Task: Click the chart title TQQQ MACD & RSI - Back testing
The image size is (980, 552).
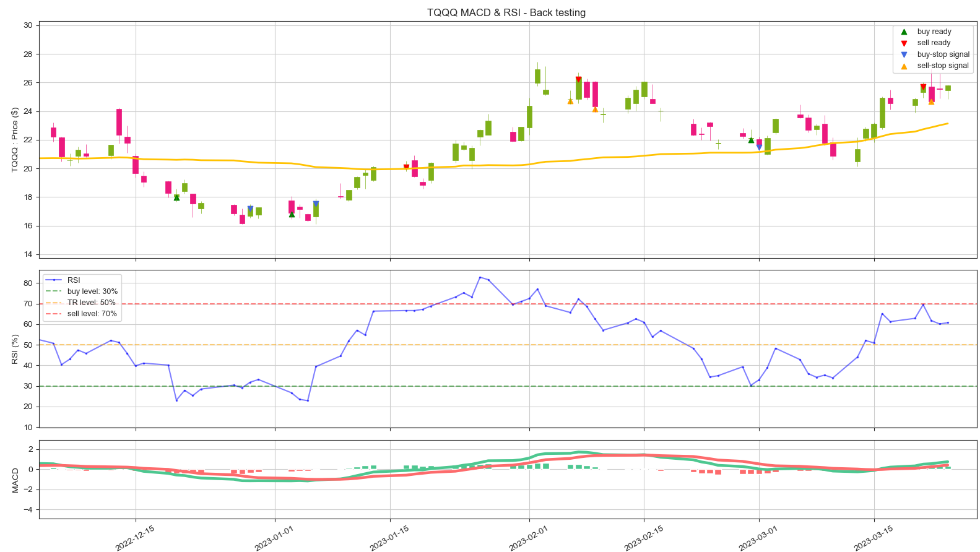Action: click(506, 12)
